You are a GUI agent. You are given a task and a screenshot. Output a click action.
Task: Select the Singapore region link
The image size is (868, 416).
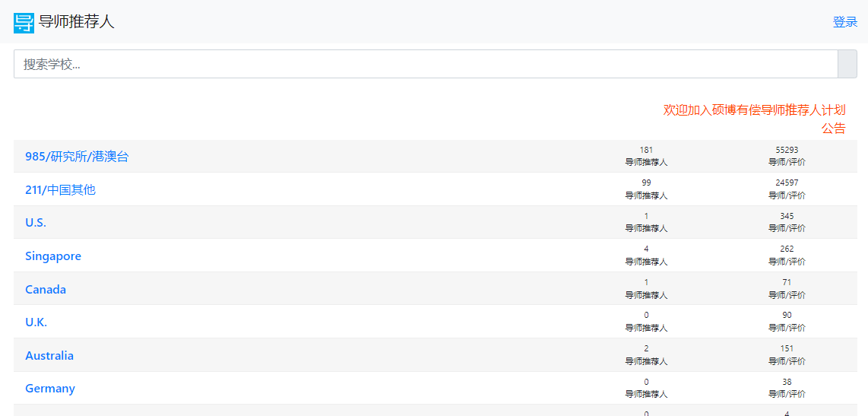(x=53, y=256)
